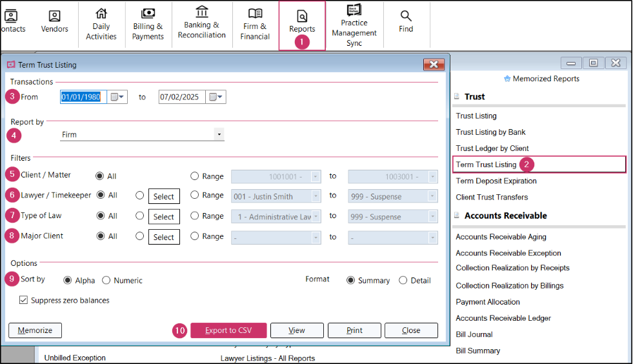Open Administrative Law type dropdown

click(316, 217)
